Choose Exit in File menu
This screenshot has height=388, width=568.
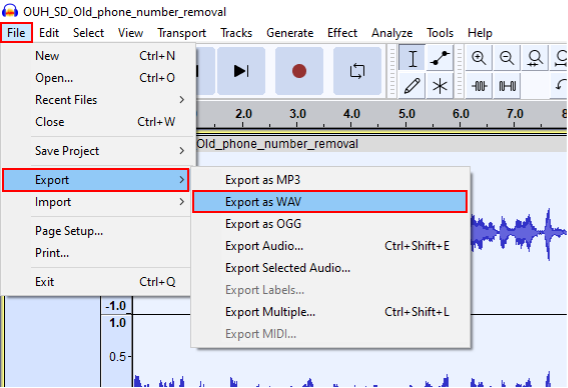[x=96, y=281]
